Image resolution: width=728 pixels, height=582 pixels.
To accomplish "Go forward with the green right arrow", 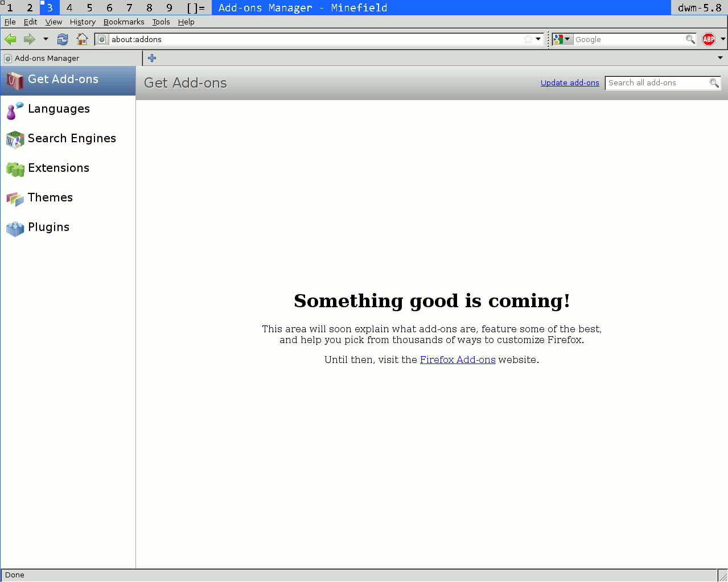I will 30,39.
